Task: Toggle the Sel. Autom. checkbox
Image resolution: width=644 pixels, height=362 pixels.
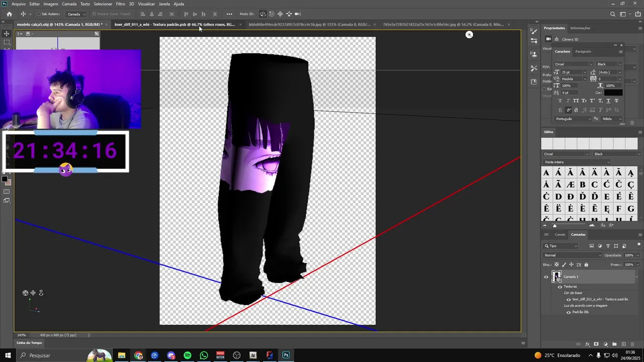Action: point(38,14)
